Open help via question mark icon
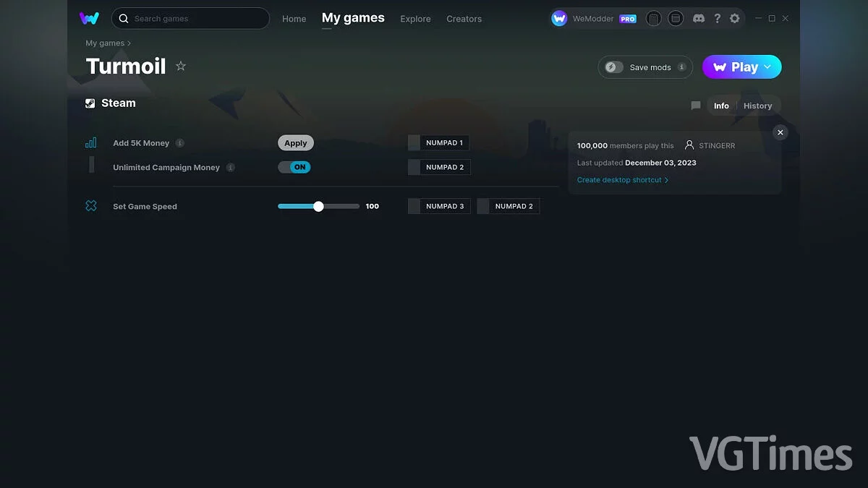The image size is (868, 488). tap(717, 18)
